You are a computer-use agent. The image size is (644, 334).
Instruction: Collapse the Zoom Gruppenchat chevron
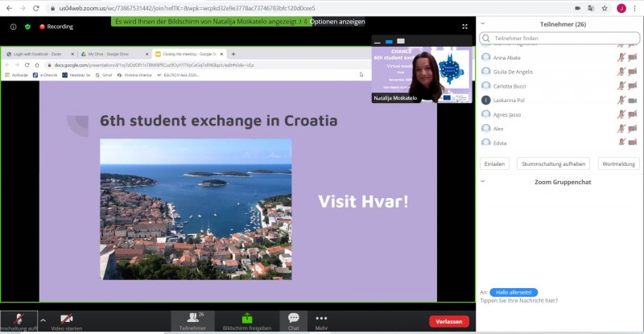click(483, 181)
